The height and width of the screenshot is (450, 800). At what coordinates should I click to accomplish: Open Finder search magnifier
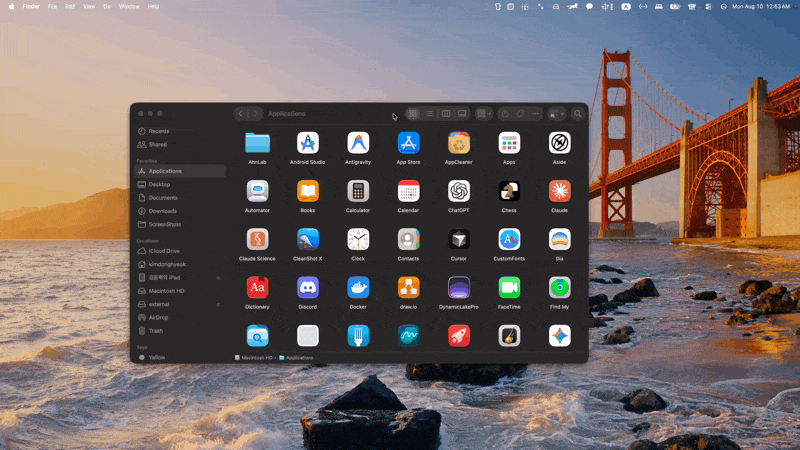(578, 113)
